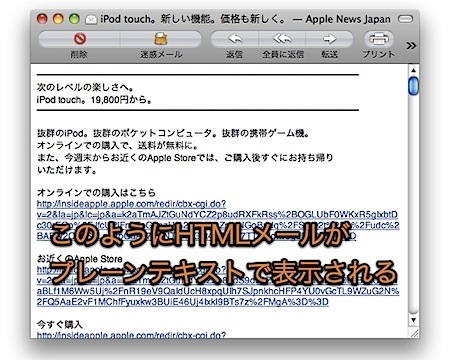Click the green zoom window button
This screenshot has width=450, height=360.
(74, 19)
